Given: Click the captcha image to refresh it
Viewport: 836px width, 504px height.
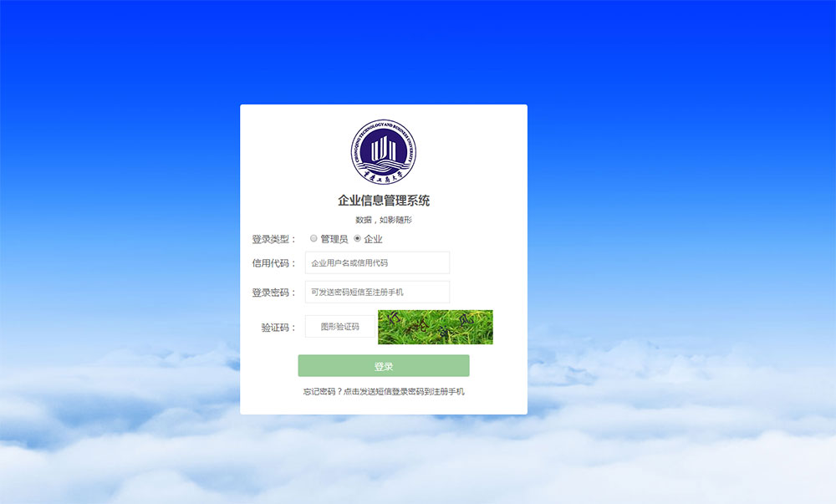Looking at the screenshot, I should click(436, 327).
